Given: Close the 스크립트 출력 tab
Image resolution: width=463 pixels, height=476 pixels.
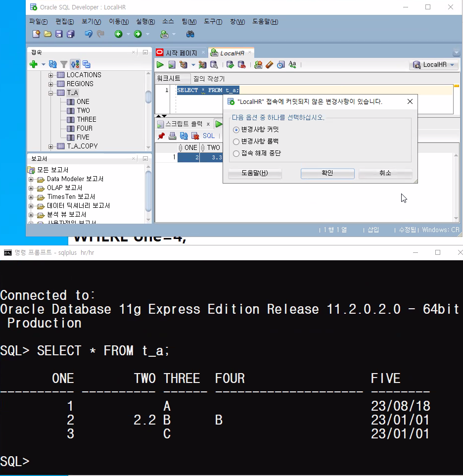Looking at the screenshot, I should click(208, 124).
